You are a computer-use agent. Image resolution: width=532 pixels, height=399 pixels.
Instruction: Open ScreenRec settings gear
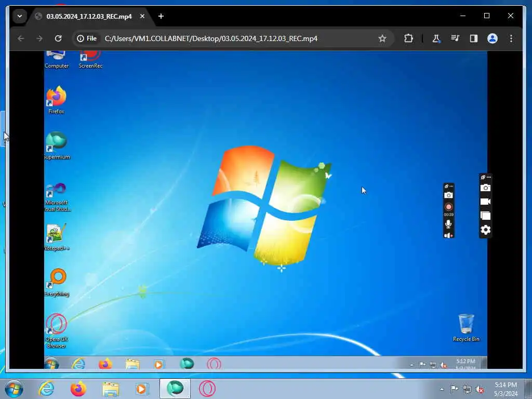486,230
